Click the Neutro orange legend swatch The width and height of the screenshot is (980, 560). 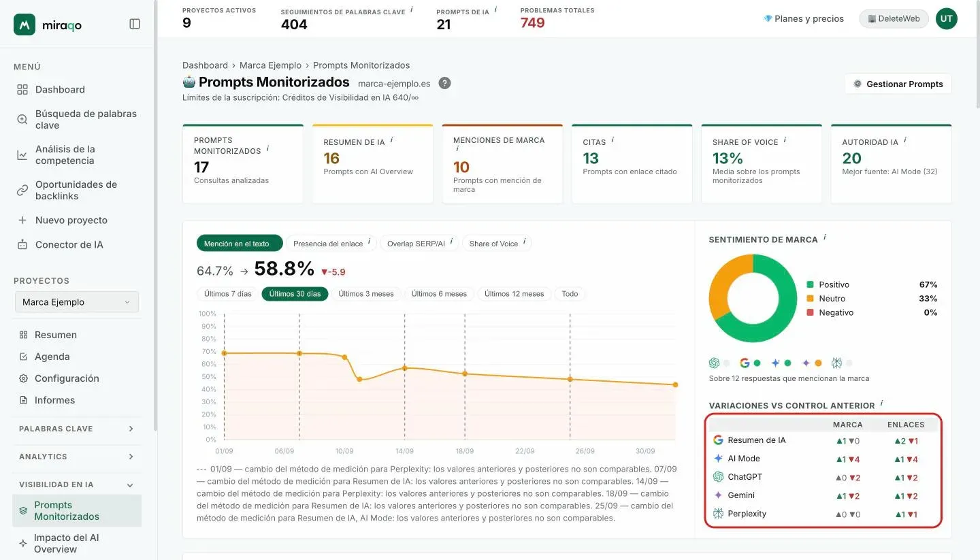coord(810,299)
